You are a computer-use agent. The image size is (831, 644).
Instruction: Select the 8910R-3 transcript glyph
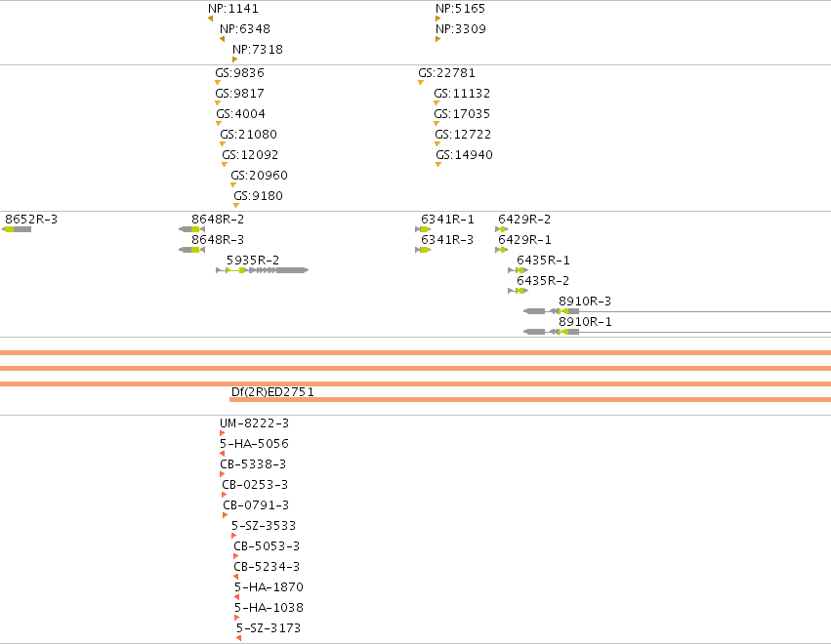tap(677, 311)
